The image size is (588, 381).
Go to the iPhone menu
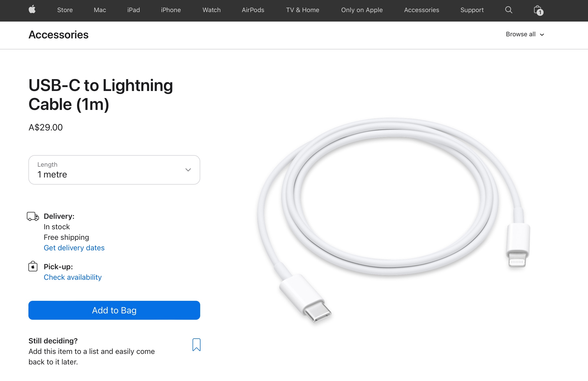[171, 10]
